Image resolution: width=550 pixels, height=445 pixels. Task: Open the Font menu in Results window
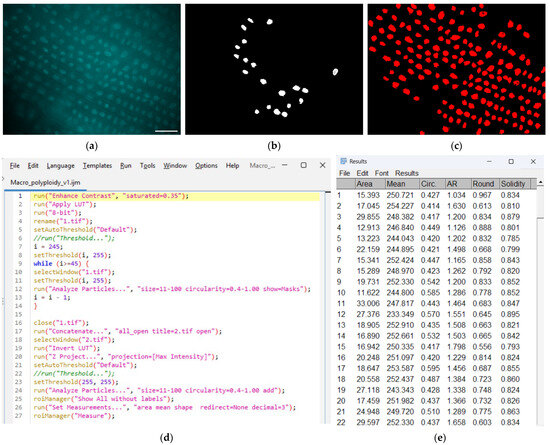tap(382, 173)
